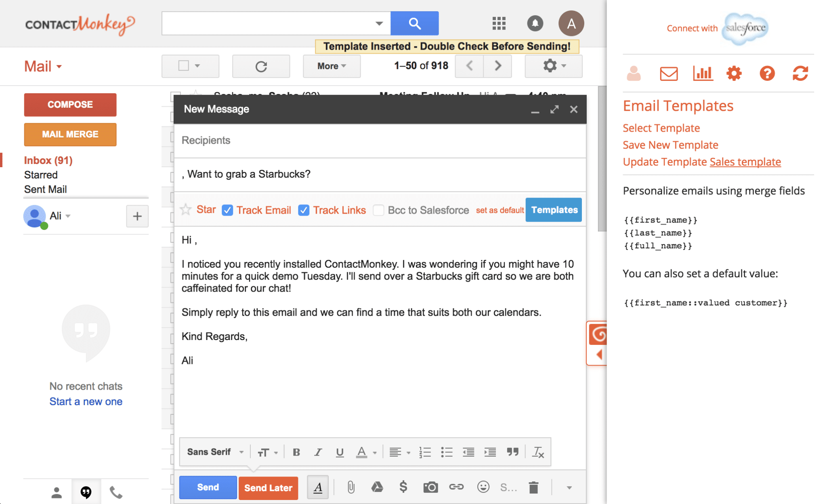Click the send money dollar icon

[x=403, y=487]
